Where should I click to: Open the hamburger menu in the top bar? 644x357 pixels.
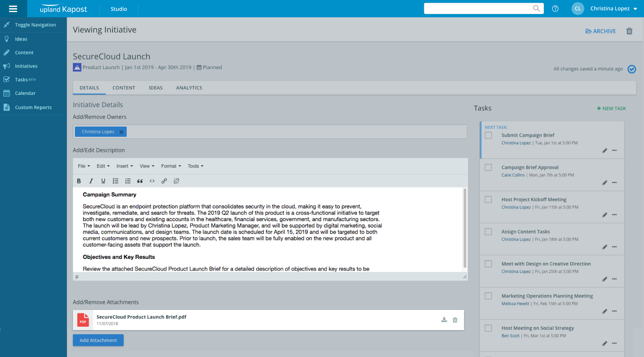(x=13, y=9)
